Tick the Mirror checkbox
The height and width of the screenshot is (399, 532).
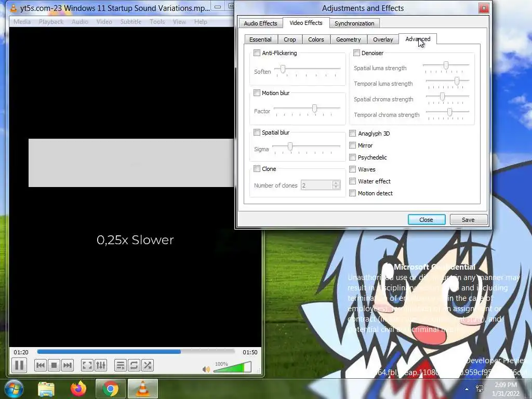(353, 145)
